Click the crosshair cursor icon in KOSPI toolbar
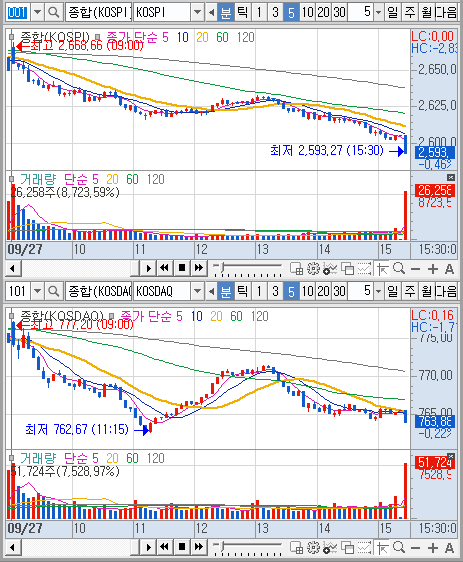This screenshot has width=463, height=562. pos(382,268)
